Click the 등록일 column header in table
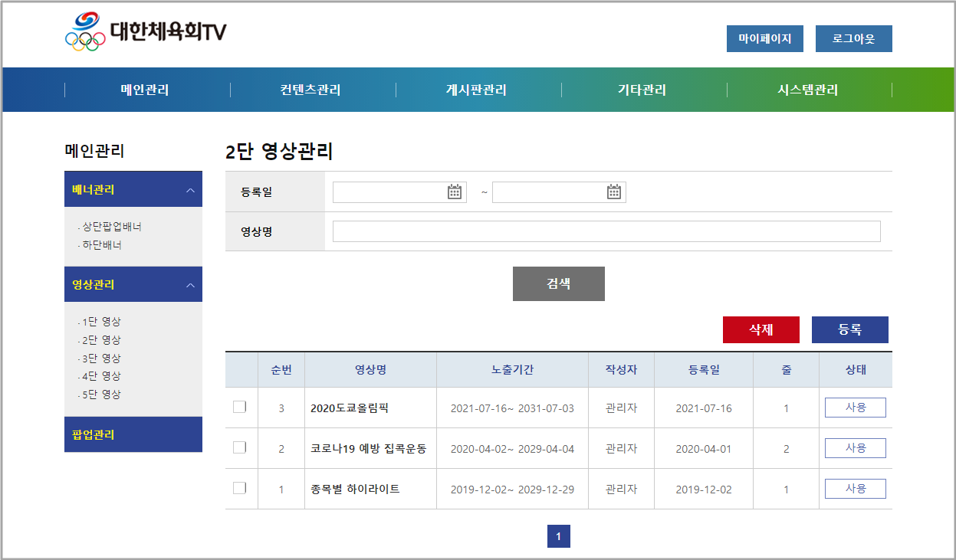 point(704,370)
